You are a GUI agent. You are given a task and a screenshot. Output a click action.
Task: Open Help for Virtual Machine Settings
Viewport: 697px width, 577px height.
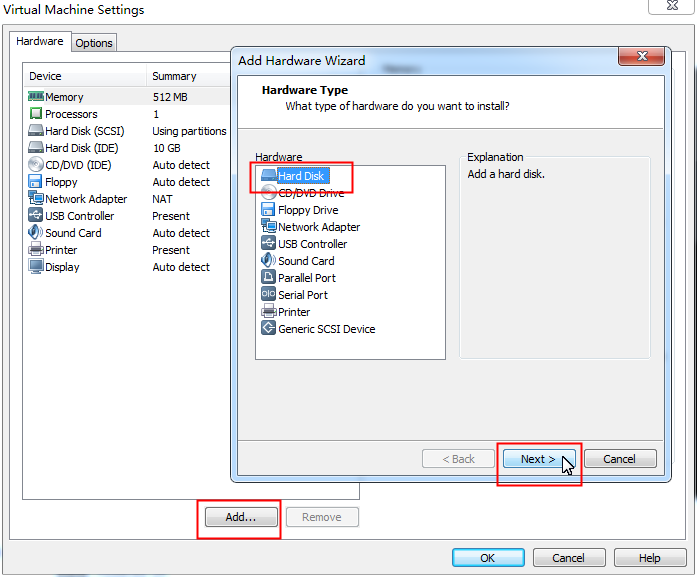(649, 558)
